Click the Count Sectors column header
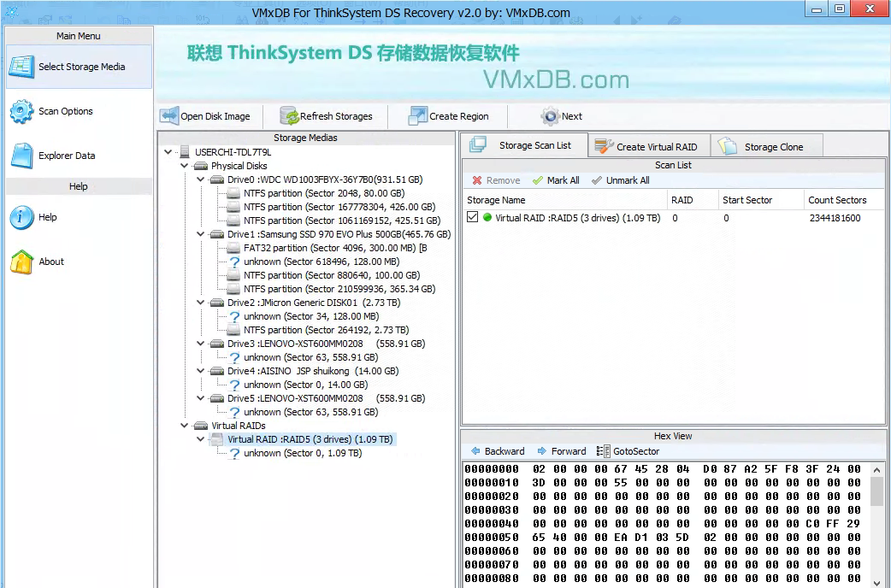Screen dimensions: 891x588 (845, 200)
